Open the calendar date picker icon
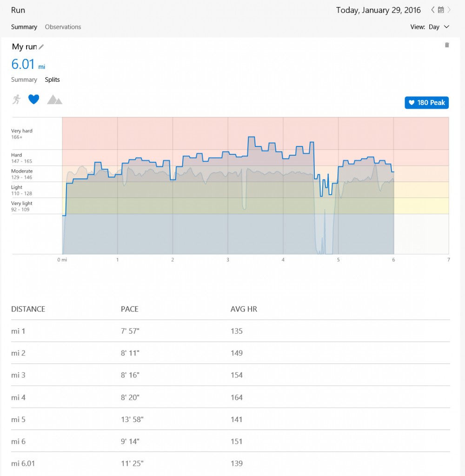Screen dimensions: 465x476 click(441, 10)
